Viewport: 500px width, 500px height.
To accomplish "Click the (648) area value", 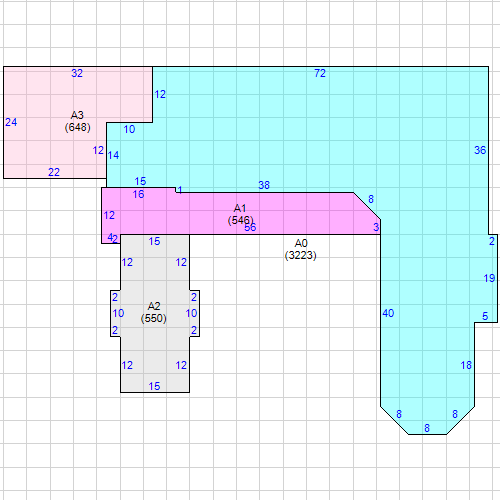I will [x=78, y=127].
